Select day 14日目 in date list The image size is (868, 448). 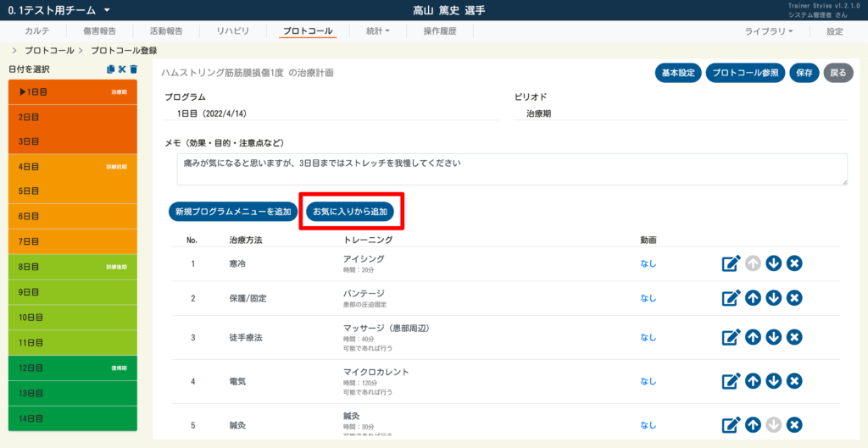pyautogui.click(x=73, y=418)
